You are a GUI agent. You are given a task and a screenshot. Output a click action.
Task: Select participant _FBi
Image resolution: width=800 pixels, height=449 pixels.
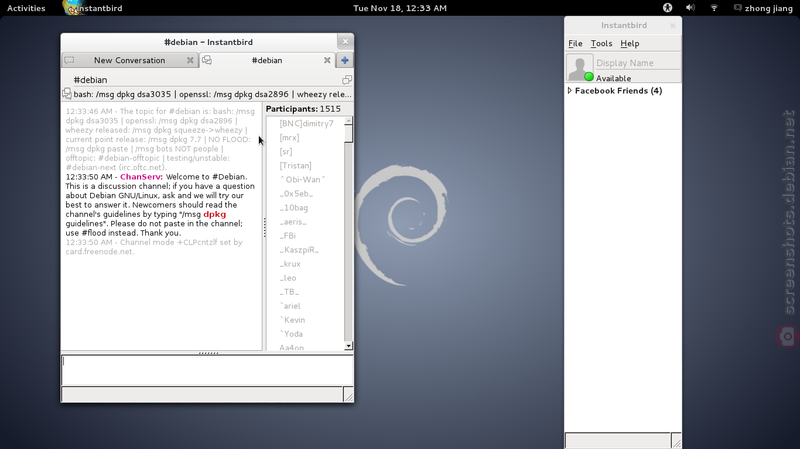pyautogui.click(x=287, y=236)
